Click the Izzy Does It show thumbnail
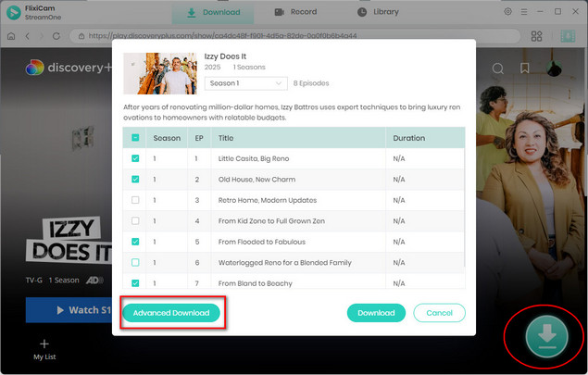 [x=160, y=73]
